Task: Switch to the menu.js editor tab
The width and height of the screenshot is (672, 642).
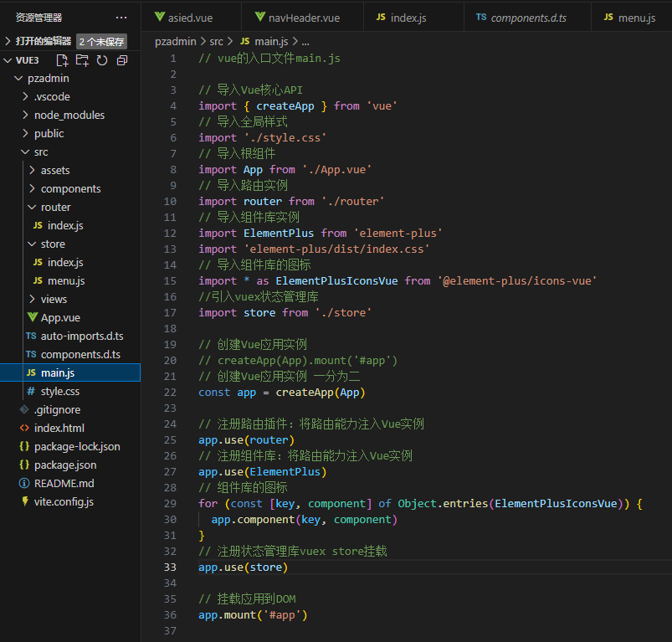Action: point(631,18)
